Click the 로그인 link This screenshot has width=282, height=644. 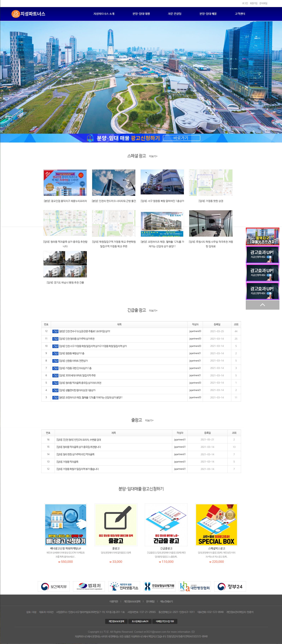[245, 3]
